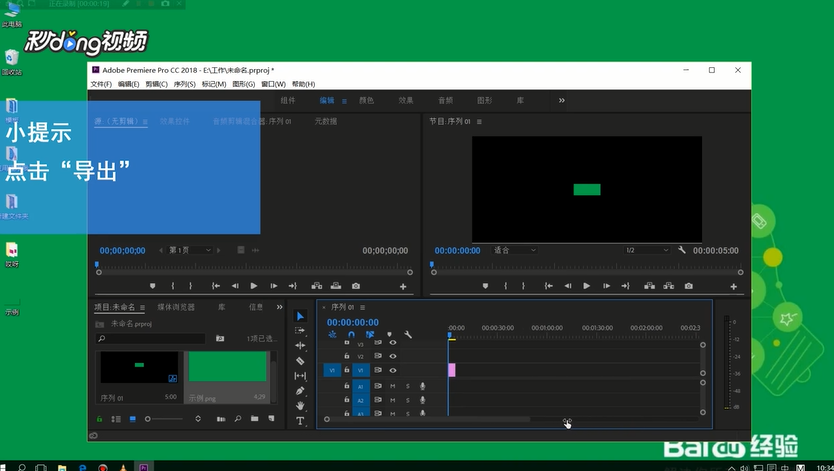Hide track V1 with eye icon
Screen dimensions: 834x471
(393, 370)
